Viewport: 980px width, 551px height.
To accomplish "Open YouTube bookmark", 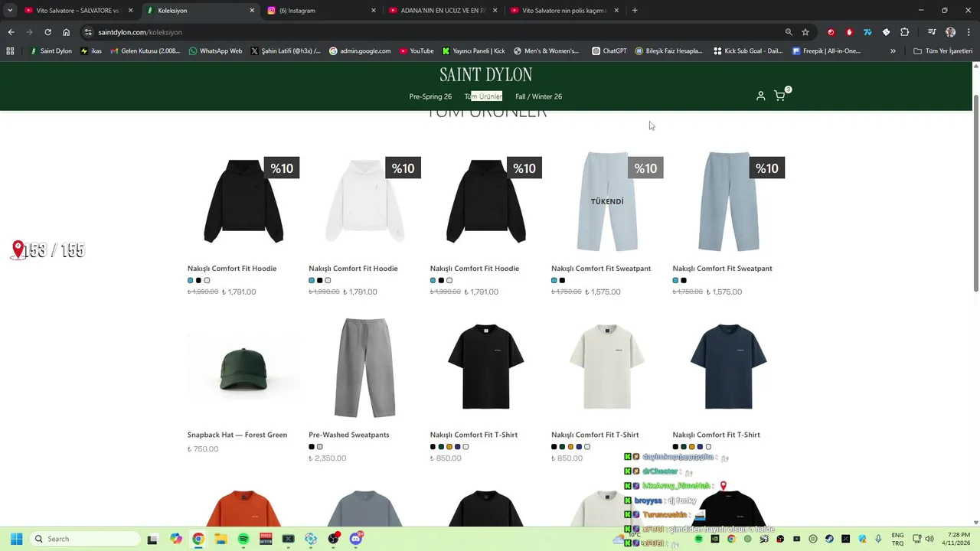I will click(x=416, y=51).
